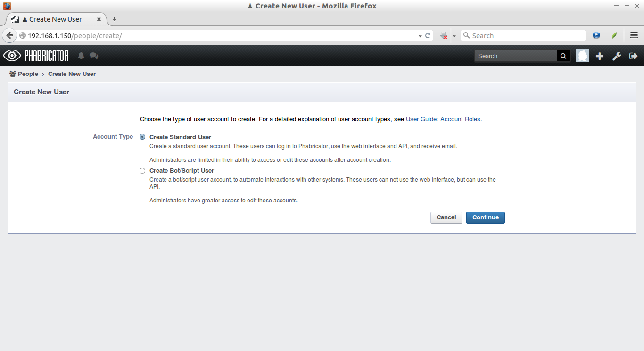Screen dimensions: 644x351
Task: Click the PHABRICATOR wordmark text
Action: [47, 56]
